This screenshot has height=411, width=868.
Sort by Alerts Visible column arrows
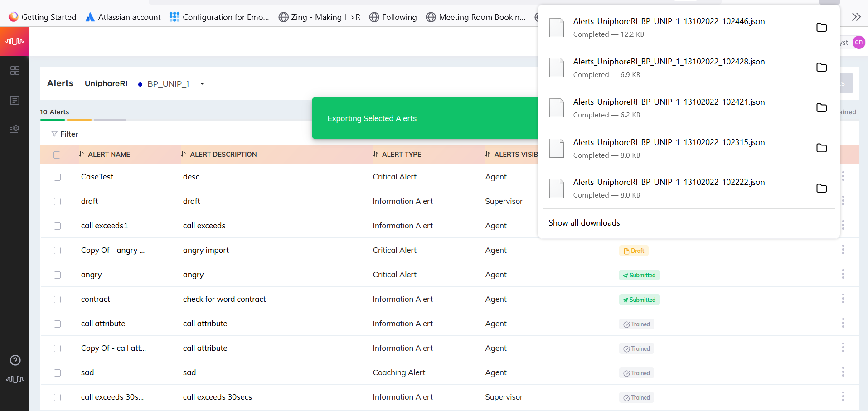(488, 155)
